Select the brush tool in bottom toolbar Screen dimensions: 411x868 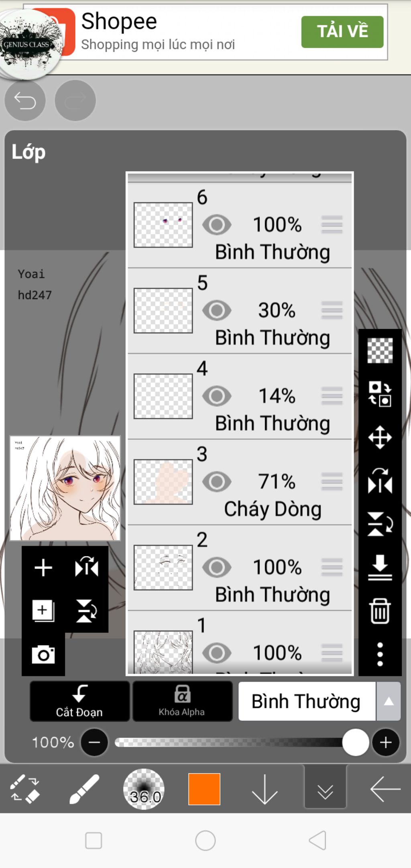[84, 789]
